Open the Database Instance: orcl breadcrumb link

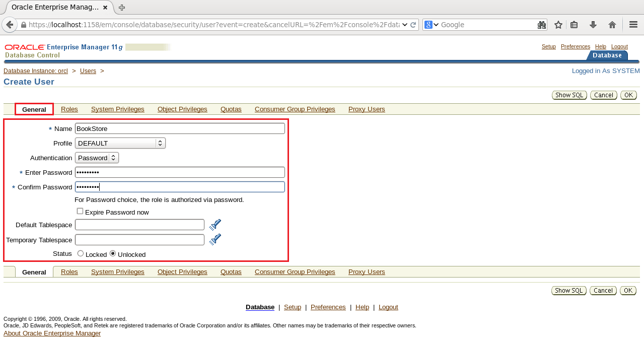pos(36,71)
